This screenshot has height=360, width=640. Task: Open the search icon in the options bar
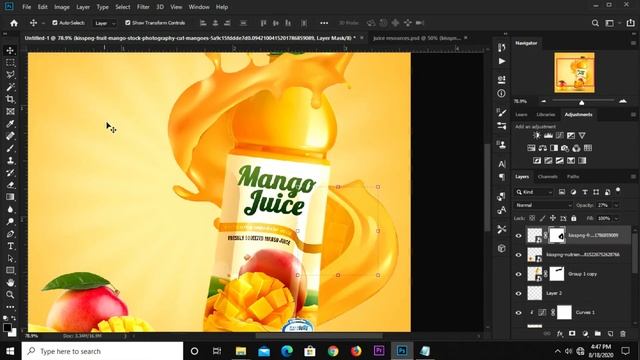595,23
